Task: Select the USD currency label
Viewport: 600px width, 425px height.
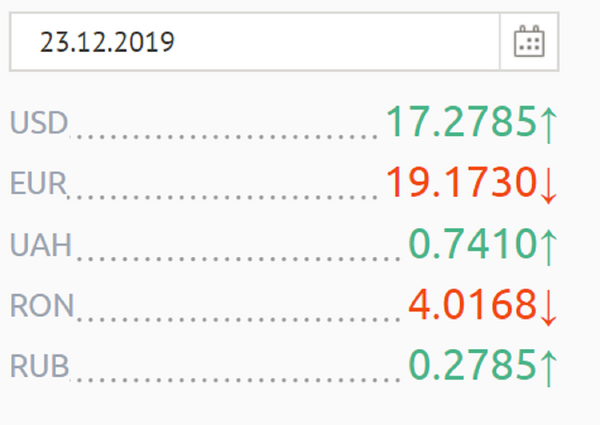Action: click(39, 123)
